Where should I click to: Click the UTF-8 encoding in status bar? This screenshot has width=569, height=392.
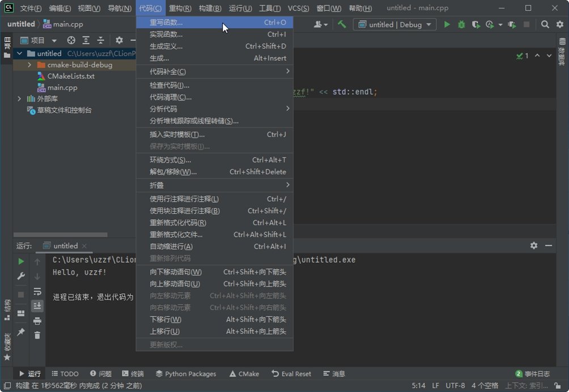point(455,385)
